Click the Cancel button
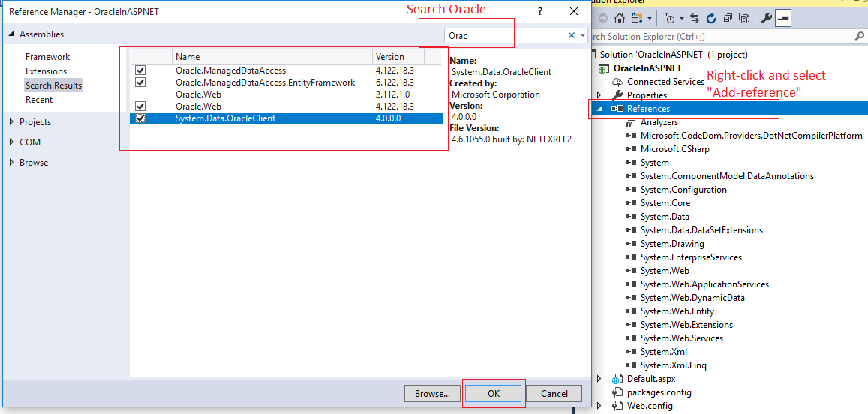 point(554,394)
